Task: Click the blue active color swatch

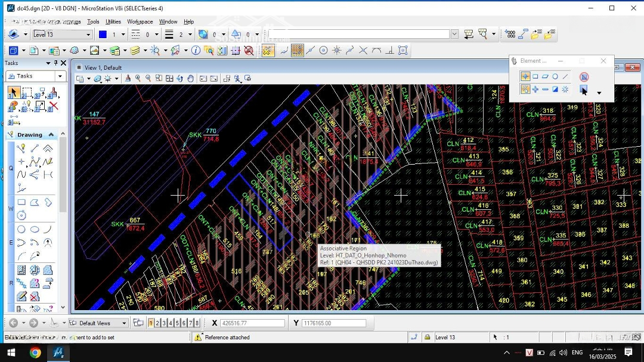Action: coord(103,35)
